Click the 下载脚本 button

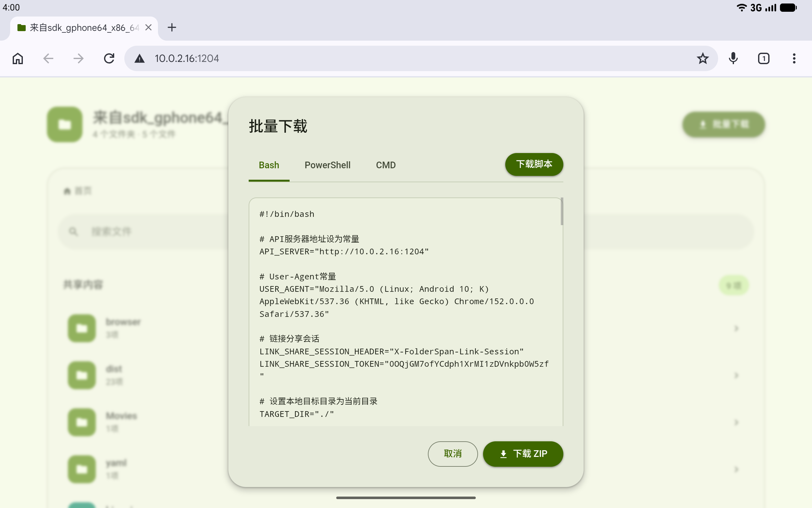pyautogui.click(x=534, y=164)
